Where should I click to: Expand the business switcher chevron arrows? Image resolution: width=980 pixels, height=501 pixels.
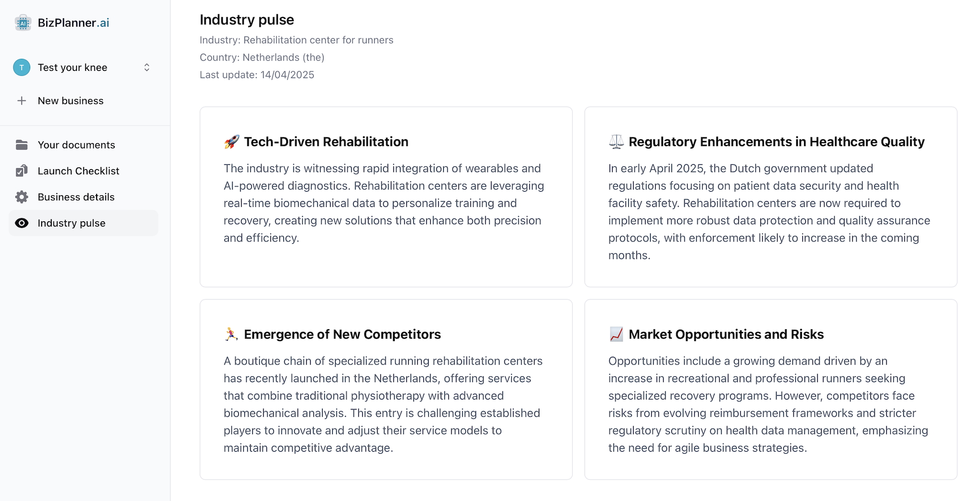coord(147,68)
